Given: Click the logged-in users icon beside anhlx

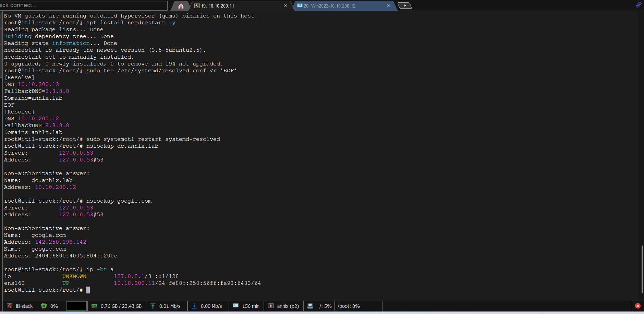Looking at the screenshot, I should (271, 306).
